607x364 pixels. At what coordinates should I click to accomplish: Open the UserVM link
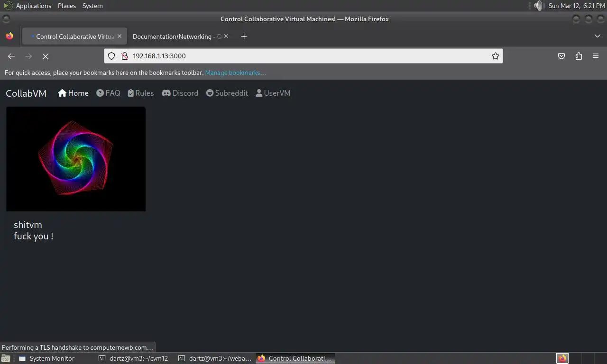point(273,93)
